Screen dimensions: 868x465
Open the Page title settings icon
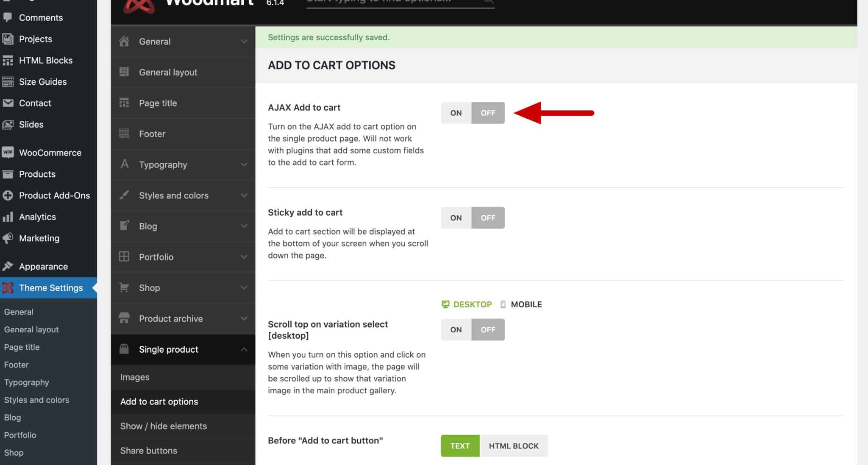tap(124, 103)
